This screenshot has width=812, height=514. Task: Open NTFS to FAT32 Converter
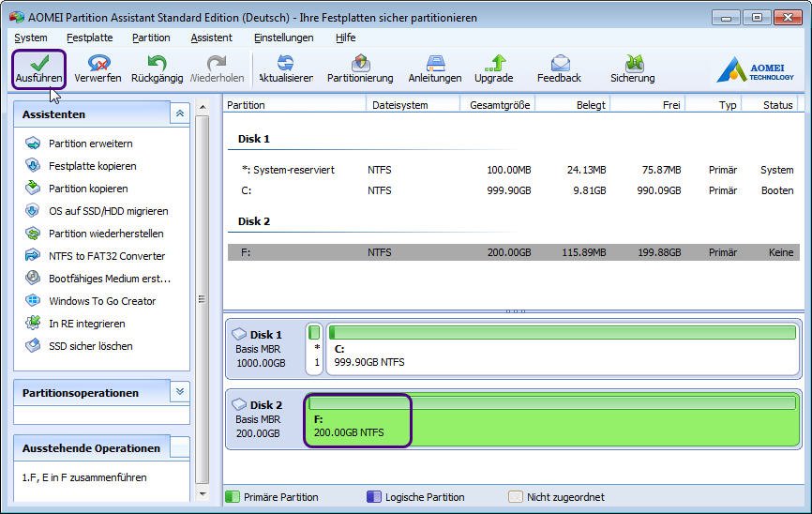pyautogui.click(x=107, y=256)
